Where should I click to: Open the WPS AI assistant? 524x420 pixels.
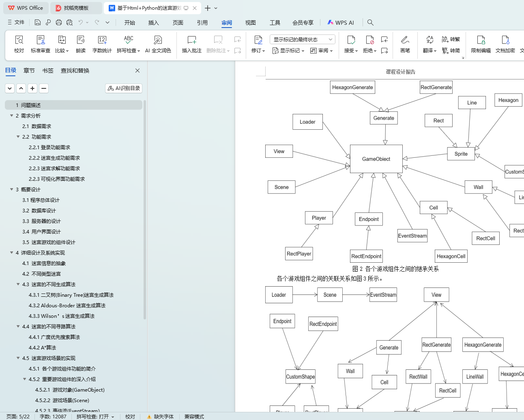[341, 23]
